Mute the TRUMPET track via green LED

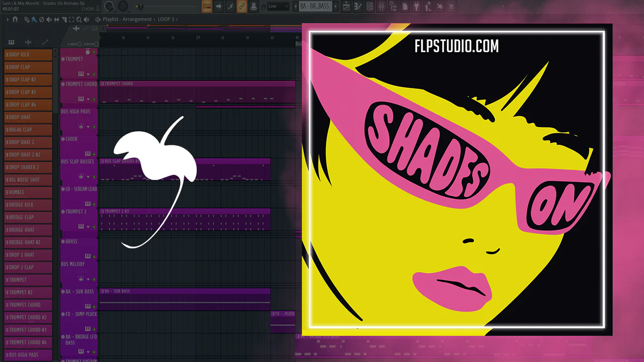[94, 74]
